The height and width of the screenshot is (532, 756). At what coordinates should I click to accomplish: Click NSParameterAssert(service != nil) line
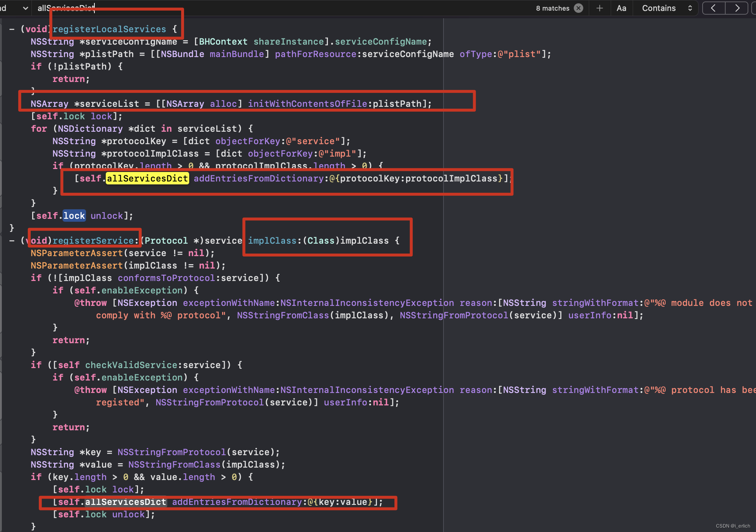pos(123,253)
